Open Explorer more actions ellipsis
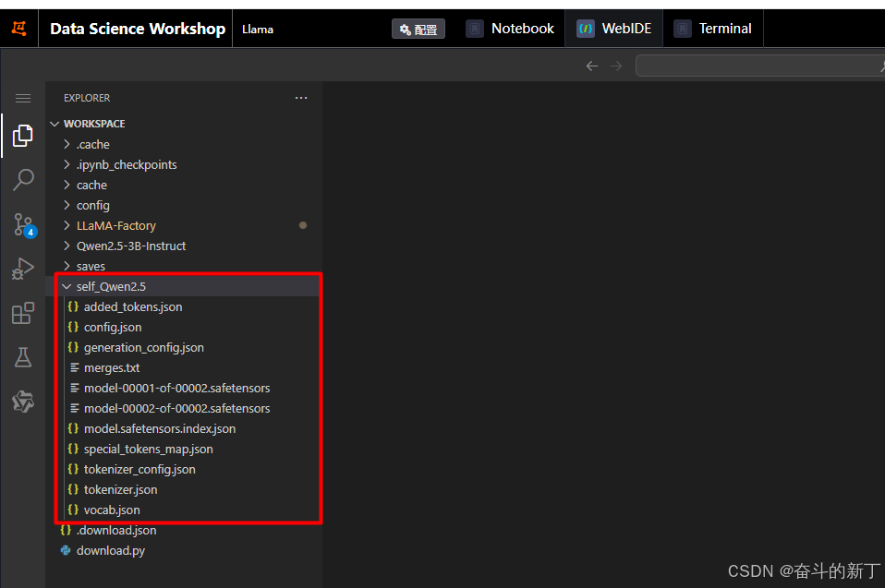This screenshot has height=588, width=885. pyautogui.click(x=301, y=98)
